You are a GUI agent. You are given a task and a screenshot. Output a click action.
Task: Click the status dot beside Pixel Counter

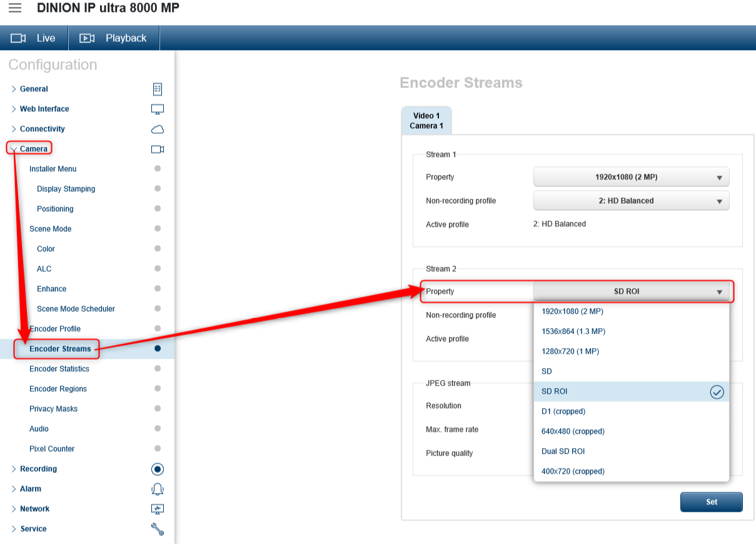pos(158,449)
